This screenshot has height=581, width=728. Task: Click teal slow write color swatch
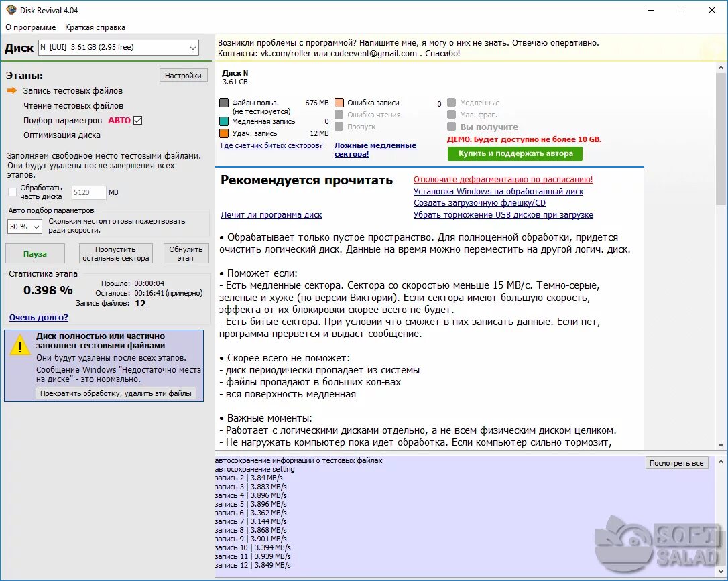click(x=224, y=121)
